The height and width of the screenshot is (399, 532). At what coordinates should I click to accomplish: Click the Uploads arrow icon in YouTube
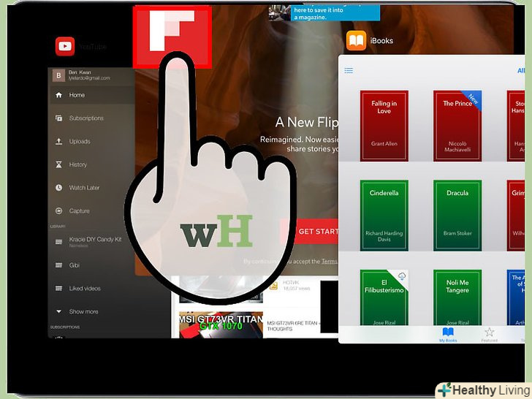(x=58, y=141)
